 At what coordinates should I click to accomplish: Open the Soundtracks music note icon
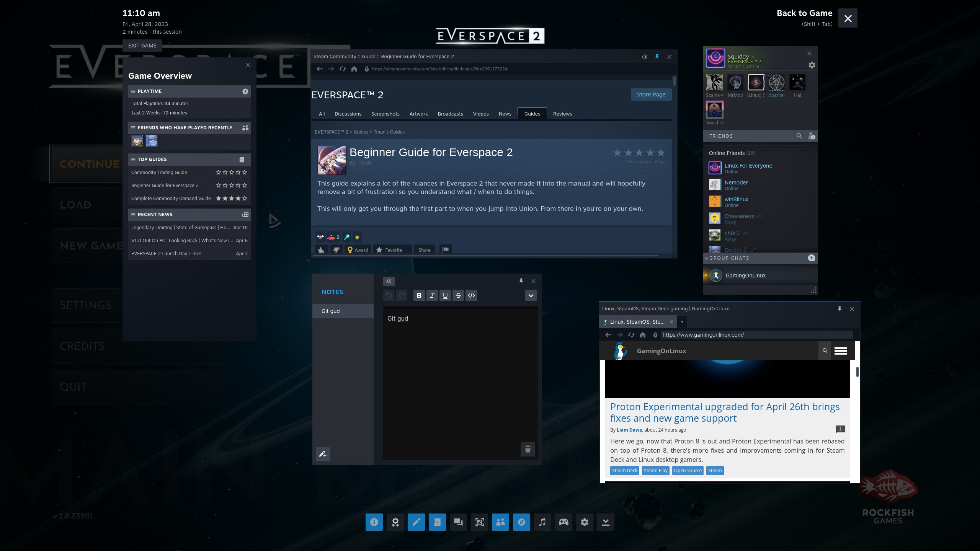[542, 522]
